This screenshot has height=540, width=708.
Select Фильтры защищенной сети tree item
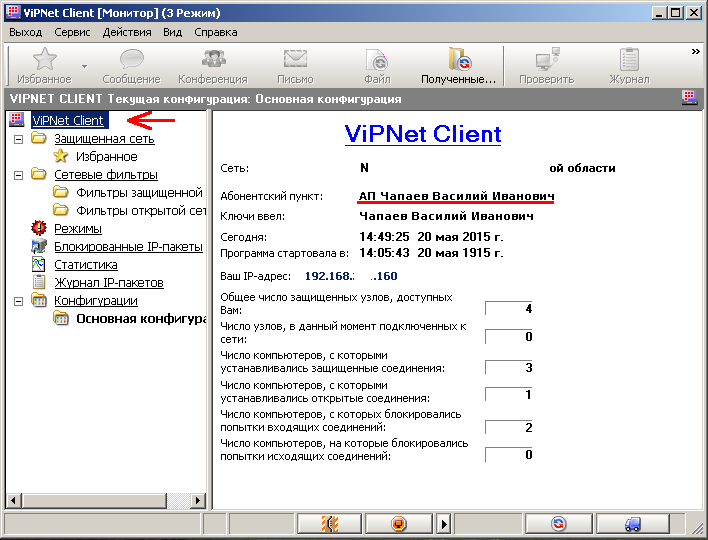click(139, 193)
